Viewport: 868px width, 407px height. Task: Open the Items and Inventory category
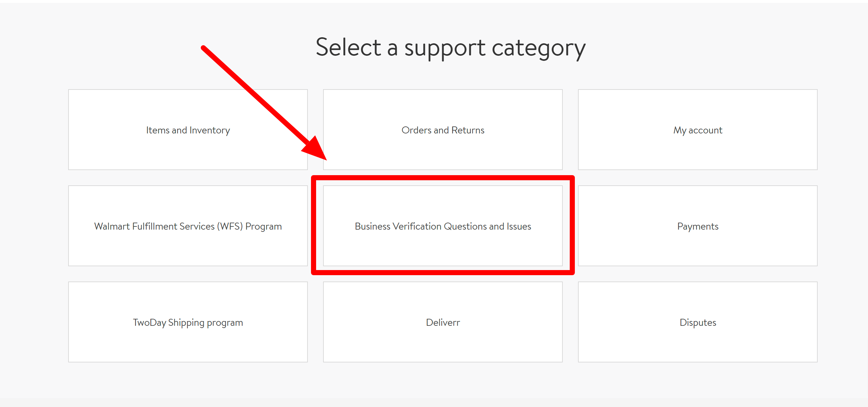pyautogui.click(x=188, y=130)
